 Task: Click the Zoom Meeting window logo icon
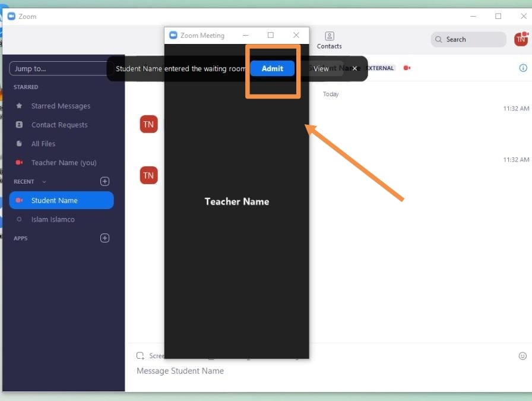tap(173, 35)
